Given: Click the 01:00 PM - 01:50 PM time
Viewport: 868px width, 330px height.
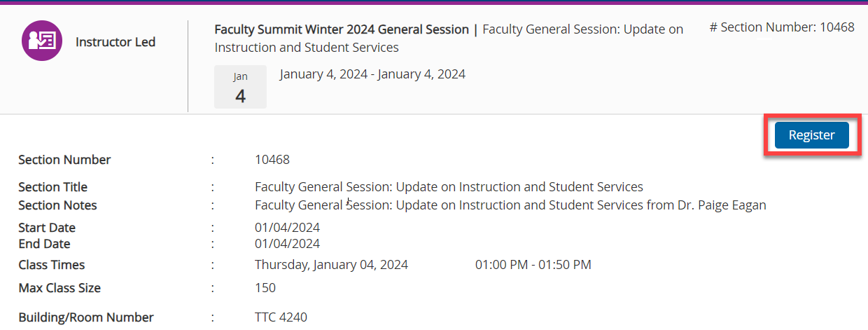Looking at the screenshot, I should coord(533,265).
